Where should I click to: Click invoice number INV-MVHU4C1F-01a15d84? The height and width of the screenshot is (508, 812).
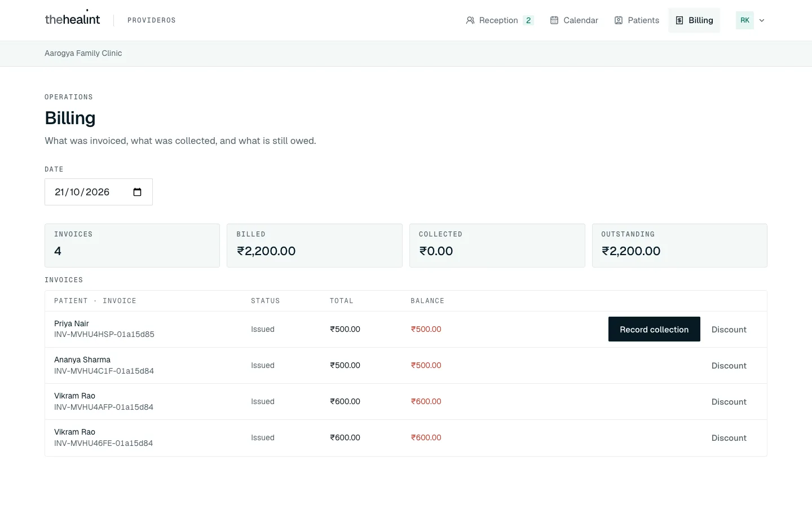(104, 371)
